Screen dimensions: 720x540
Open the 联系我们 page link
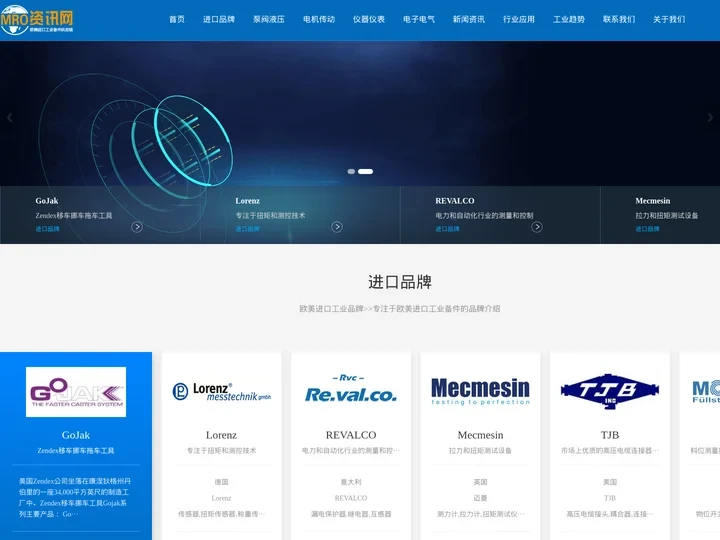point(619,19)
